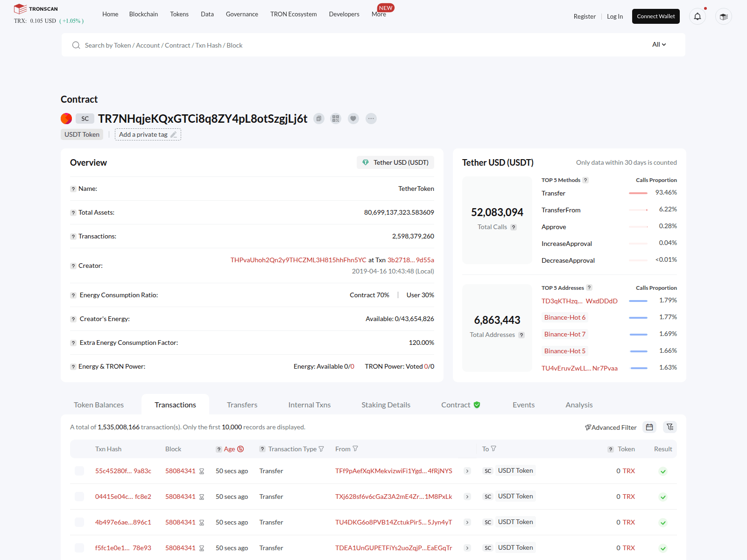Screen dimensions: 747x560
Task: Click the Connect Wallet button
Action: [x=655, y=16]
